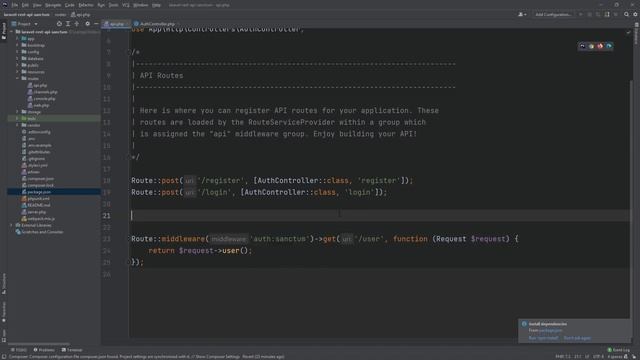Open the Edit menu

[x=25, y=5]
